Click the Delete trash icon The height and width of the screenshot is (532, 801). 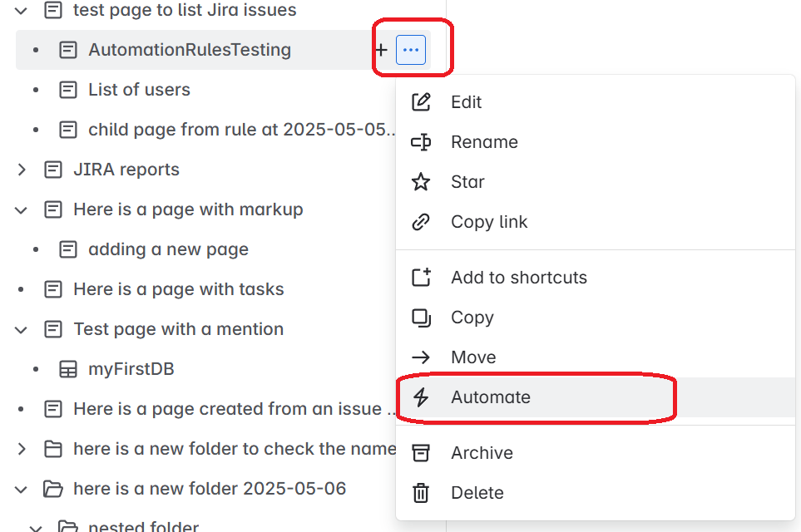[x=422, y=492]
